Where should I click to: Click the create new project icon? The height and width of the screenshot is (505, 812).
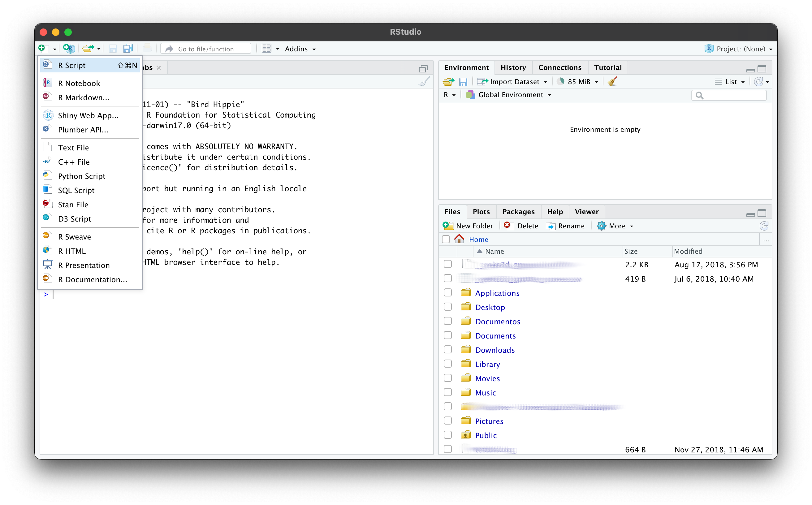tap(69, 49)
